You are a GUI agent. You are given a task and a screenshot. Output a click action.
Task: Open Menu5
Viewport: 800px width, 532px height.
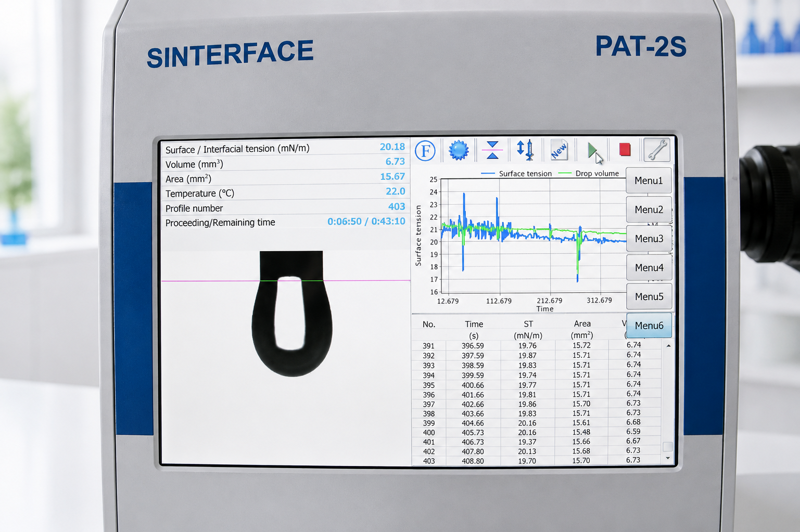tap(649, 296)
